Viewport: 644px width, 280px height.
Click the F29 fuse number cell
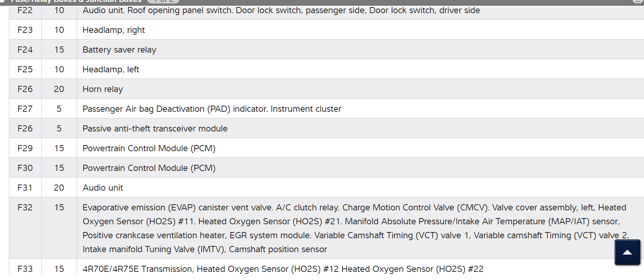pos(25,148)
